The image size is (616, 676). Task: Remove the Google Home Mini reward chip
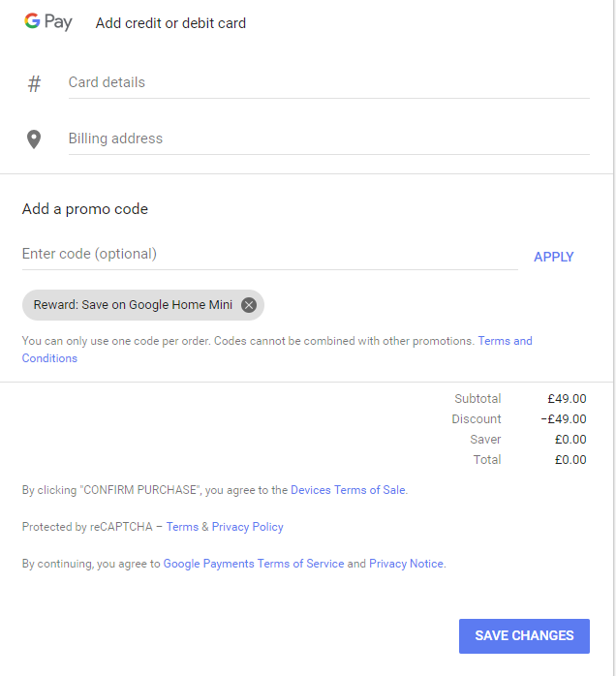coord(249,305)
